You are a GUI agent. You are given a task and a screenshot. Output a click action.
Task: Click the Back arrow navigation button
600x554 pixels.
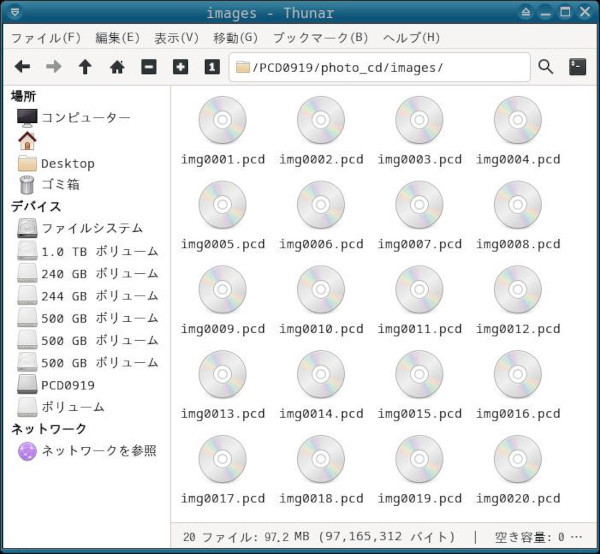tap(22, 67)
